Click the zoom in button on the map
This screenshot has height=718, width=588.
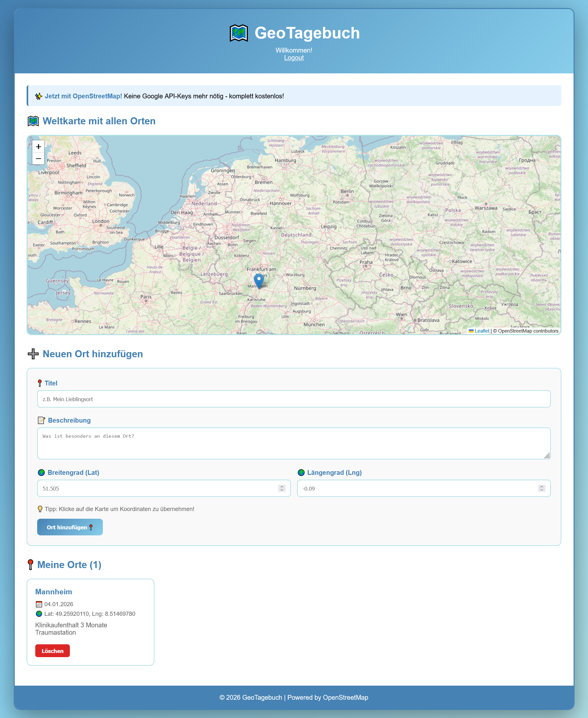pyautogui.click(x=38, y=146)
